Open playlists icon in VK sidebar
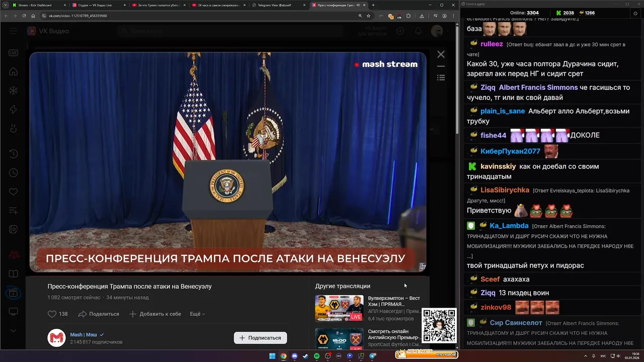 tap(14, 211)
